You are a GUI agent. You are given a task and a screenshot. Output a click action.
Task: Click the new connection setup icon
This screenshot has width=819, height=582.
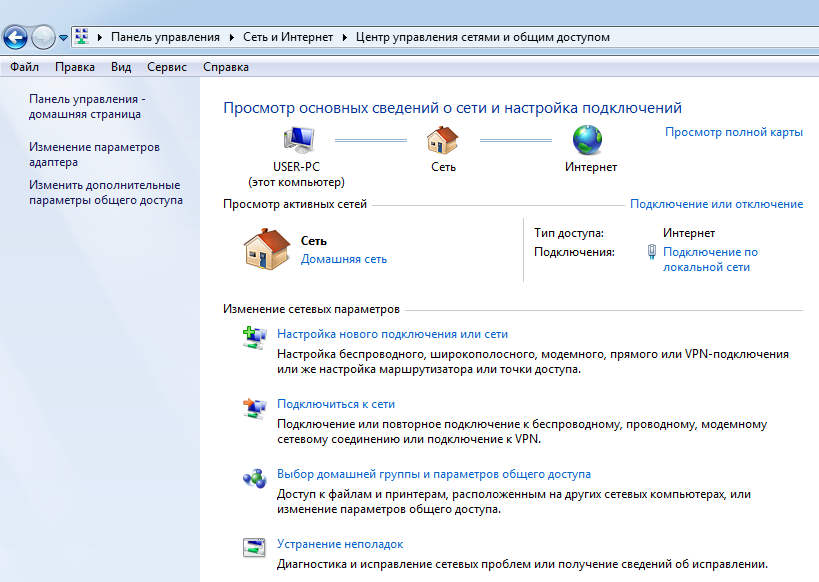click(254, 337)
